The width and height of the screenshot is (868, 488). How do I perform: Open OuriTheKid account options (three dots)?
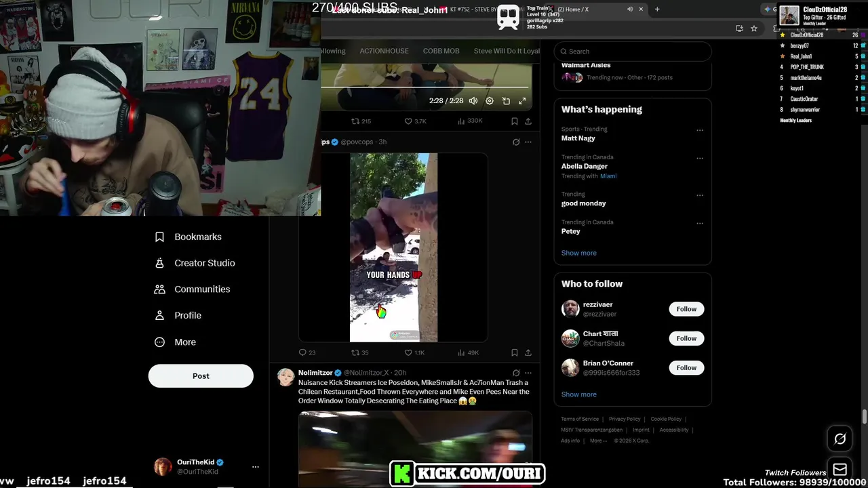(256, 467)
